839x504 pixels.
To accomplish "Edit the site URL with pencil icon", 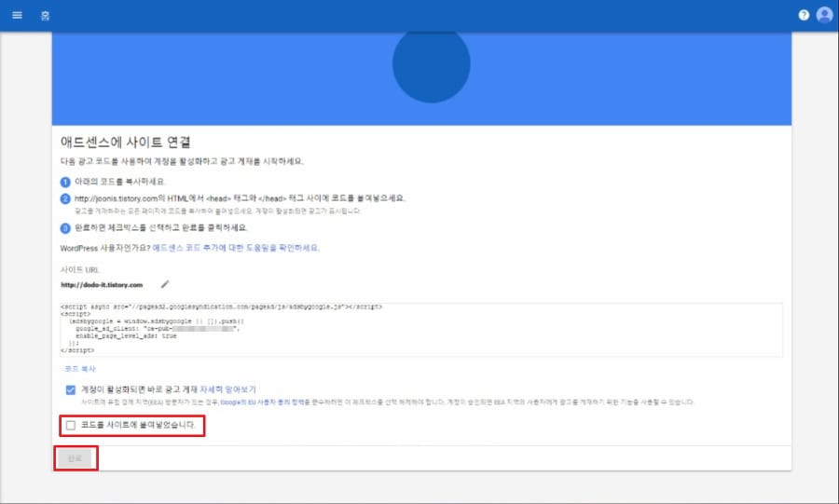I will point(165,284).
